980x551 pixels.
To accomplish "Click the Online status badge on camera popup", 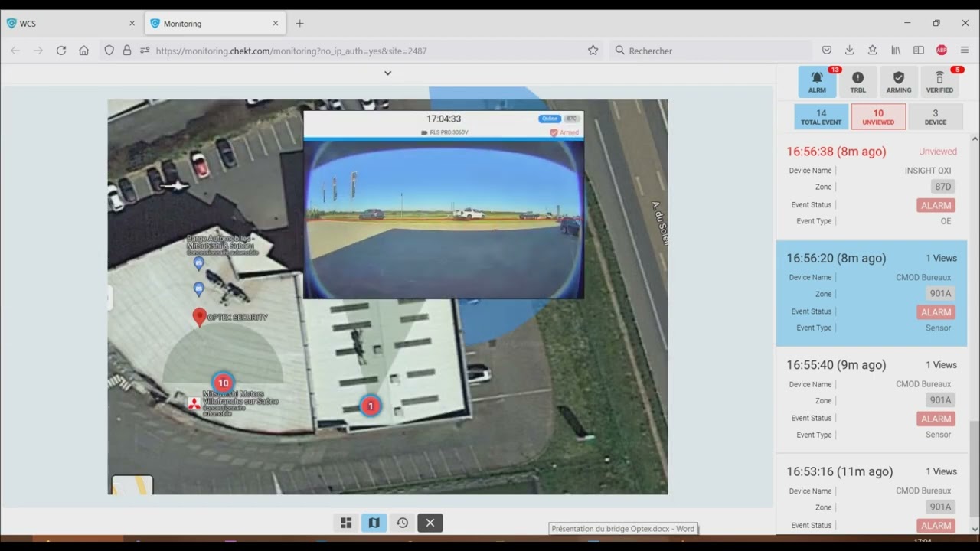I will [549, 119].
